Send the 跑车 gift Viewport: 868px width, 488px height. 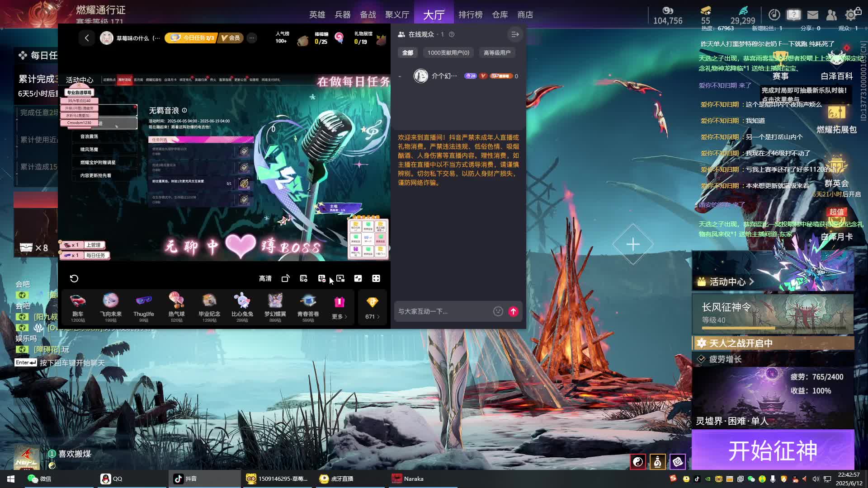(x=78, y=307)
